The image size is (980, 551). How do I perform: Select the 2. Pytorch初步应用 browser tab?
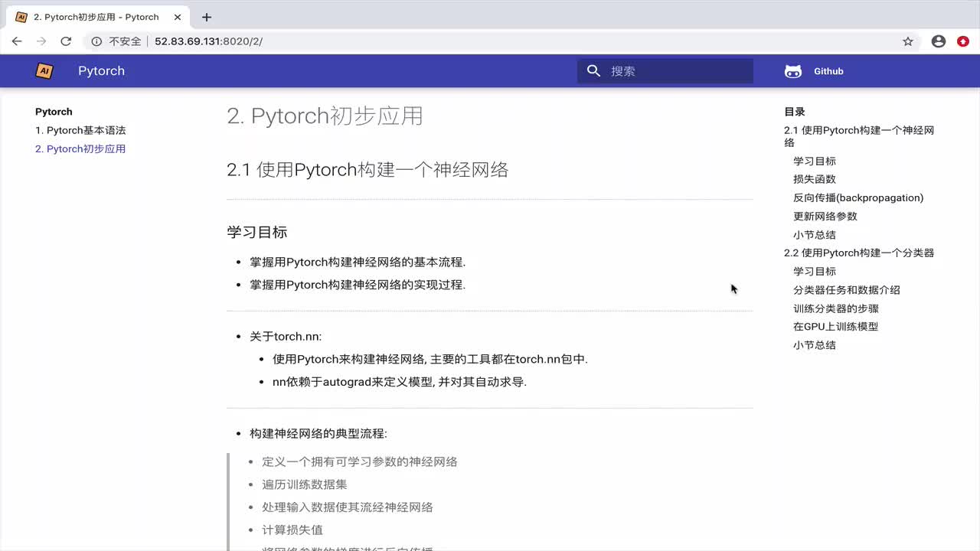click(96, 17)
